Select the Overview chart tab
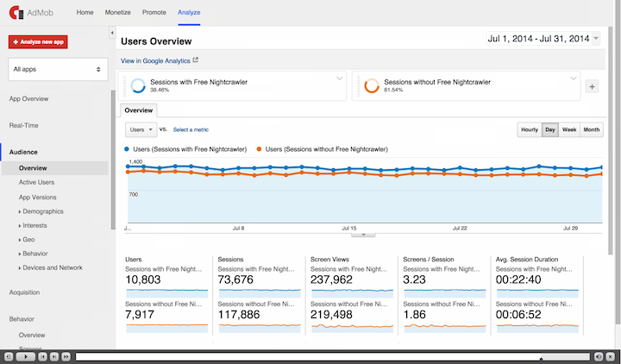Viewport: 621px width, 364px height. pyautogui.click(x=139, y=110)
